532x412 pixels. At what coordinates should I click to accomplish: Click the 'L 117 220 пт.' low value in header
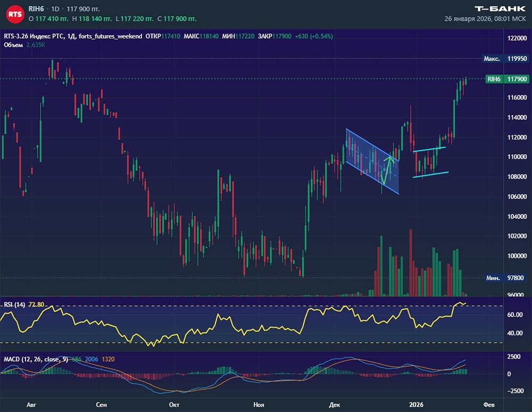135,19
